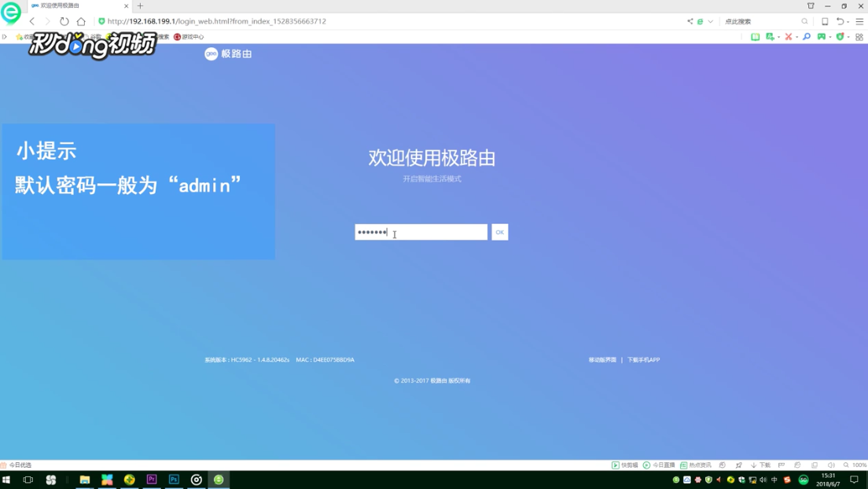
Task: Click the undo closed tab arrow
Action: 840,21
